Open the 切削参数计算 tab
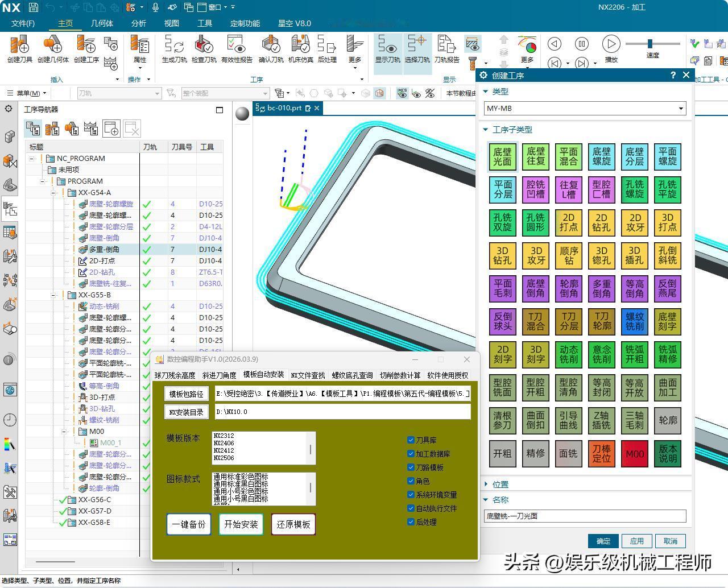Viewport: 728px width, 588px height. (x=400, y=375)
